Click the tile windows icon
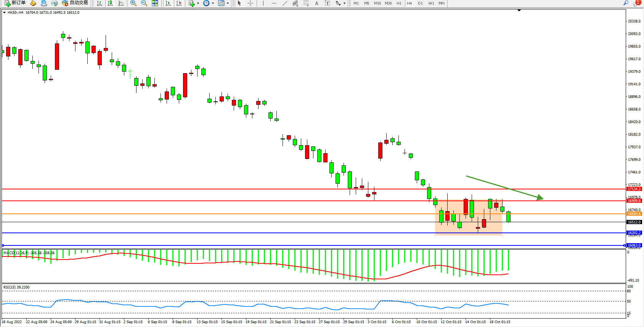The image size is (644, 327). click(155, 3)
